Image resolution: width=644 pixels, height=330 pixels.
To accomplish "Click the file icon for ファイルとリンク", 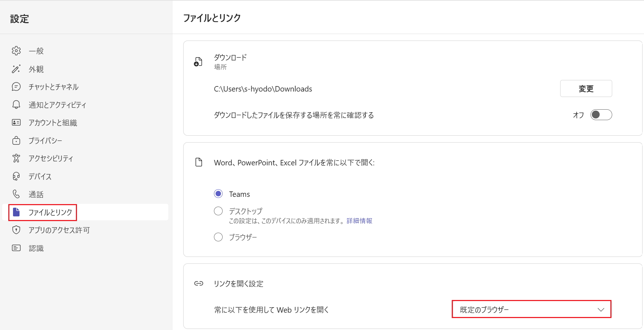I will click(16, 212).
